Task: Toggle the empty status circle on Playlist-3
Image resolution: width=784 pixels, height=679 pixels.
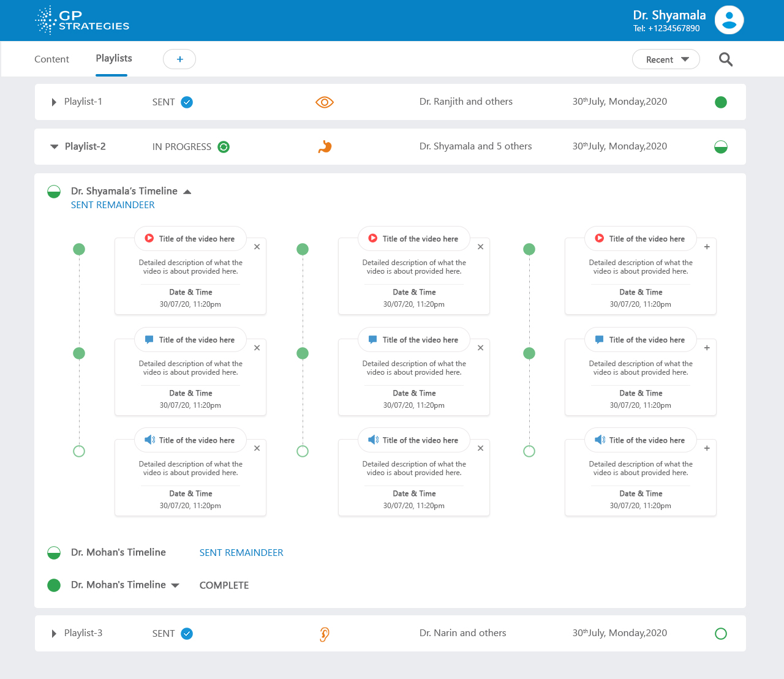Action: pos(720,634)
